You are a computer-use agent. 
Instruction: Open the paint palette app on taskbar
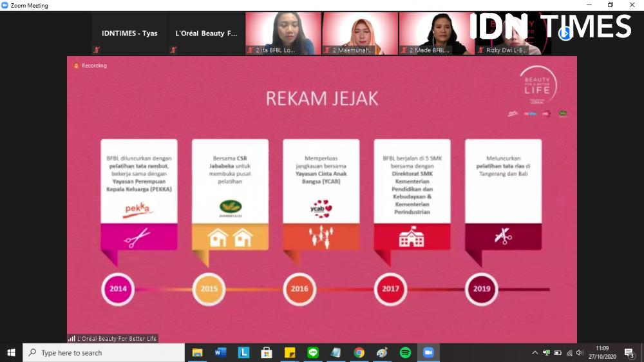click(x=382, y=352)
